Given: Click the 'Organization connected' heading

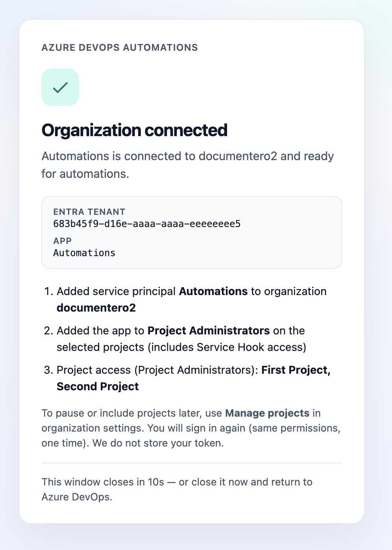Looking at the screenshot, I should (135, 130).
